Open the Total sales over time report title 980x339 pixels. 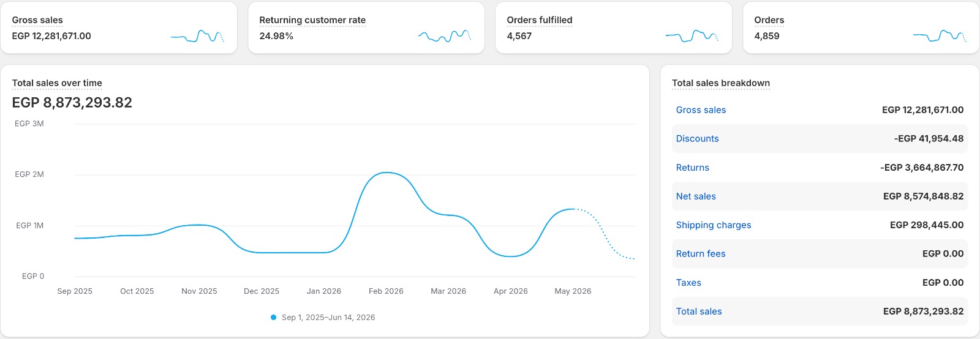(x=57, y=83)
